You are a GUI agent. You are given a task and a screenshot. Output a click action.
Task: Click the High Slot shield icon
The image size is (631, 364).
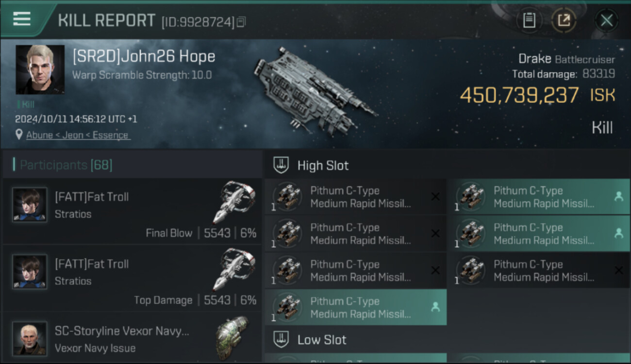282,165
